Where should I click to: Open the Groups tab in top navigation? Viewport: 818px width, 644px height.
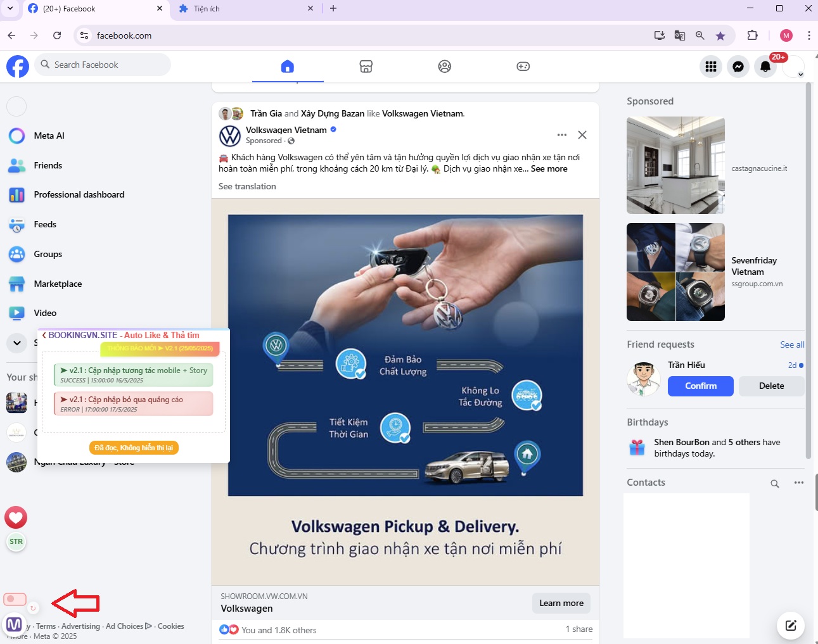coord(445,66)
